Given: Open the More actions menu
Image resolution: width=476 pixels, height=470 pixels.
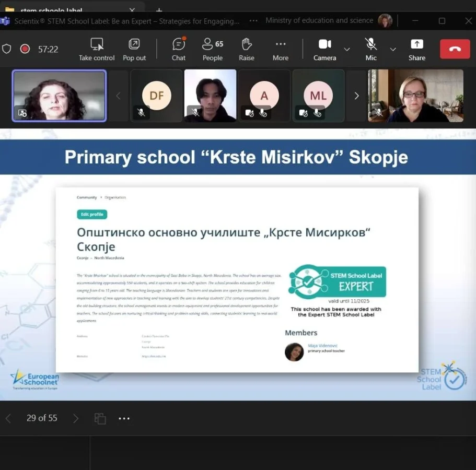Looking at the screenshot, I should (x=280, y=49).
